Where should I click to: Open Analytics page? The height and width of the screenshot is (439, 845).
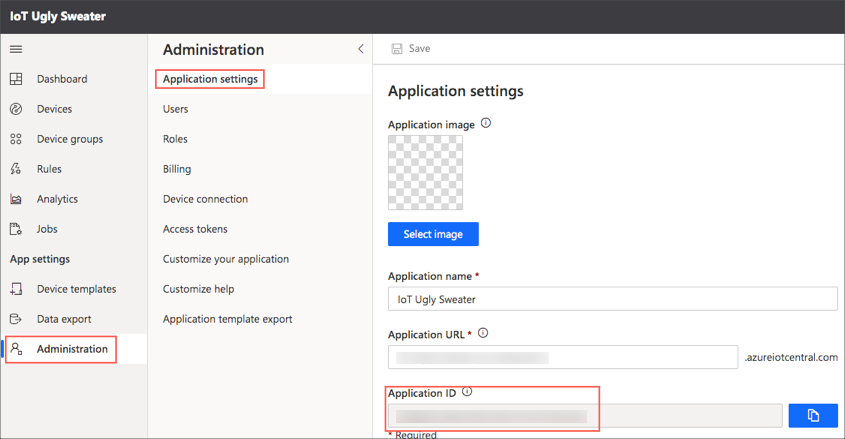click(x=57, y=199)
